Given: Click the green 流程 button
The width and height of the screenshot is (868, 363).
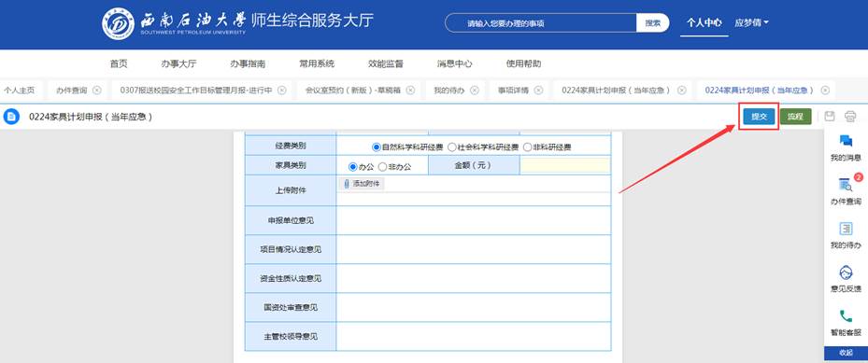Looking at the screenshot, I should [x=795, y=117].
